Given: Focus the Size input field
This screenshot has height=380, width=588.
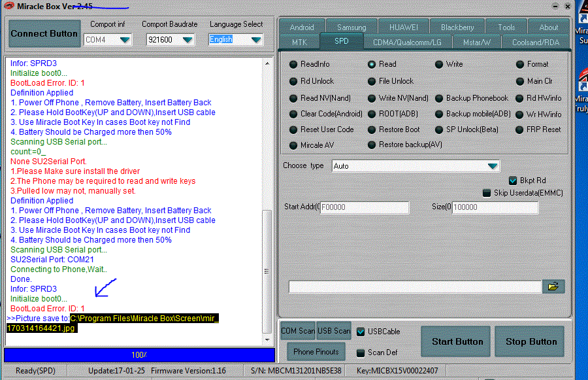Looking at the screenshot, I should [x=495, y=207].
